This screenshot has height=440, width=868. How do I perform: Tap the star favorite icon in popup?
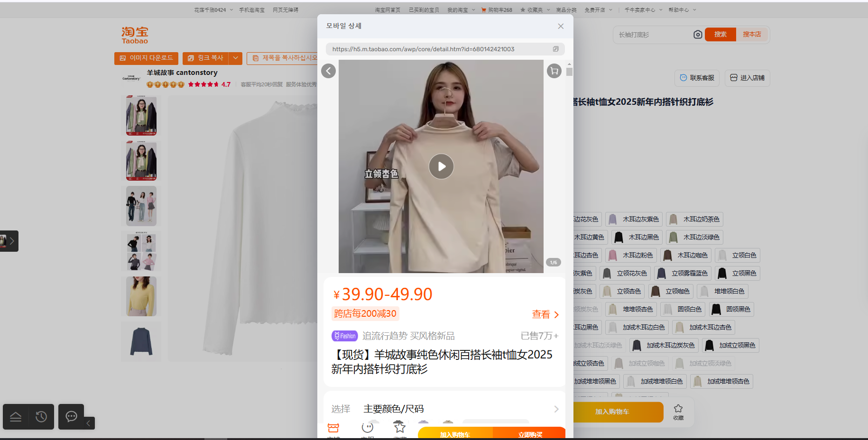pos(400,429)
